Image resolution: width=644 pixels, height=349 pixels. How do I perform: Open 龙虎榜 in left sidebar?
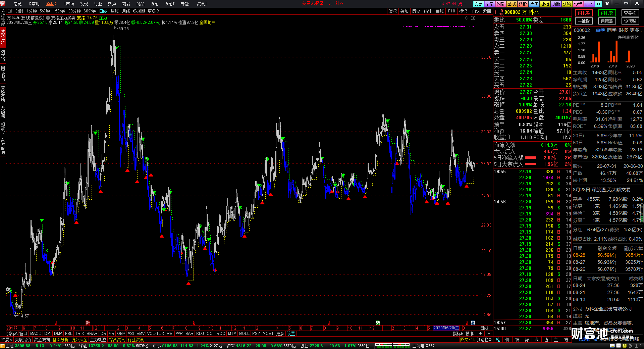pos(3,112)
